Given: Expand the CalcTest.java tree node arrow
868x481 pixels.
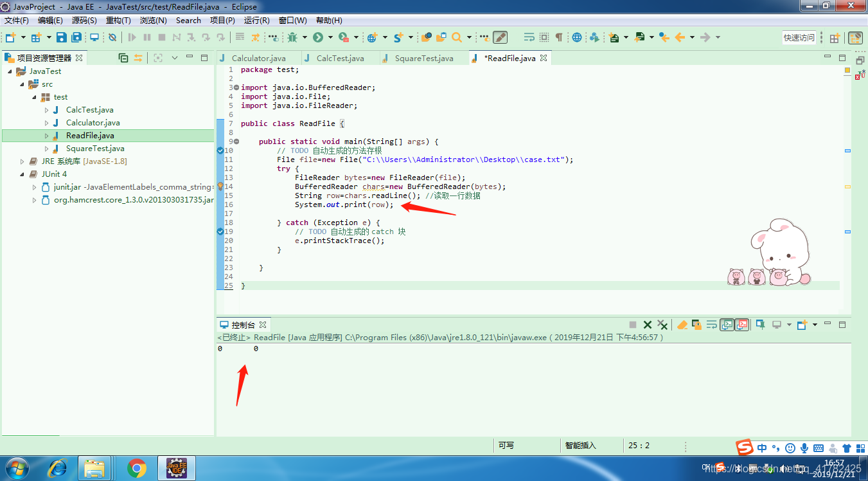Looking at the screenshot, I should [x=46, y=110].
